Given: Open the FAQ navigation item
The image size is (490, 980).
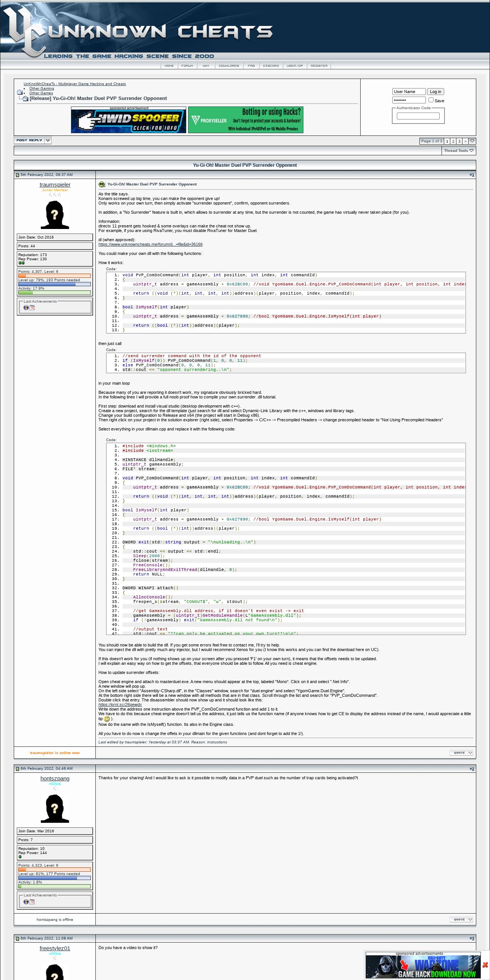Looking at the screenshot, I should pos(251,66).
